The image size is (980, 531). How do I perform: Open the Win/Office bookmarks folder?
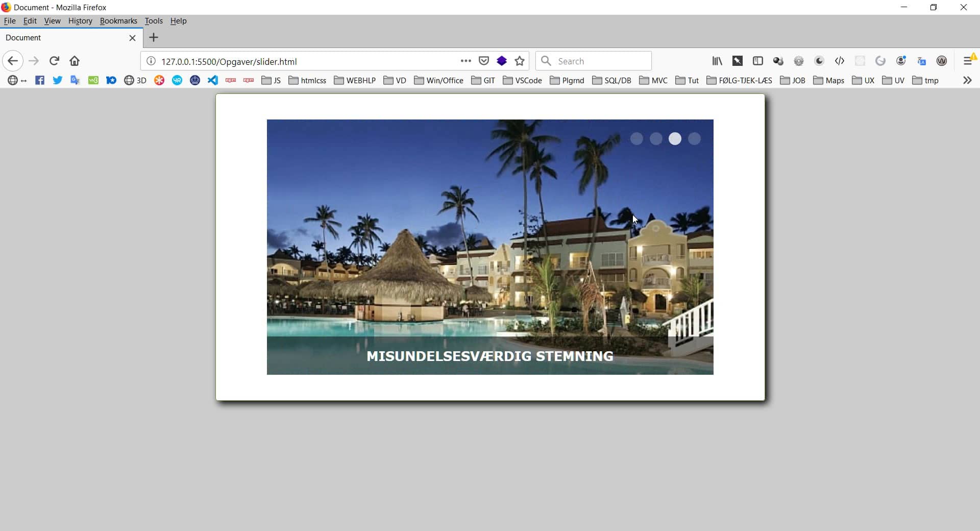438,81
